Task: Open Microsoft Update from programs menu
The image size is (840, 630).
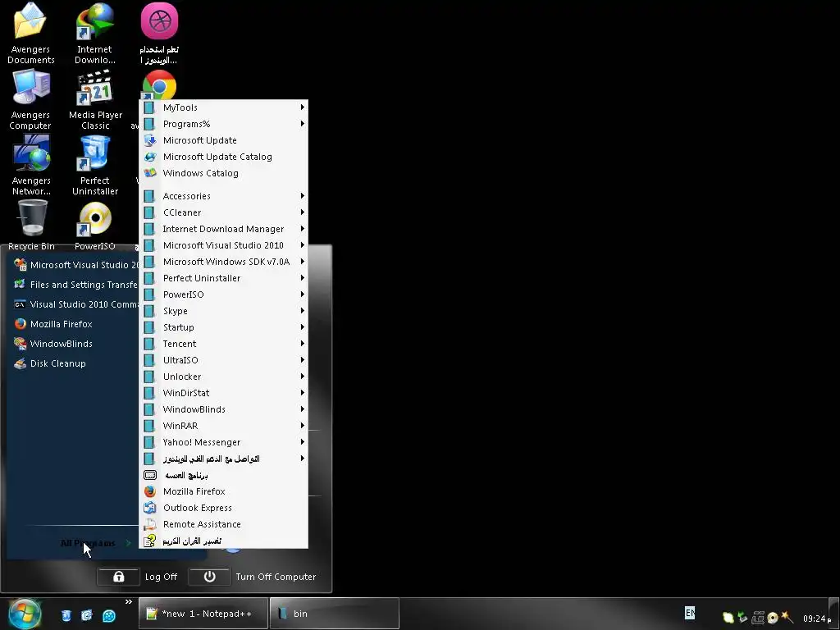Action: point(223,140)
